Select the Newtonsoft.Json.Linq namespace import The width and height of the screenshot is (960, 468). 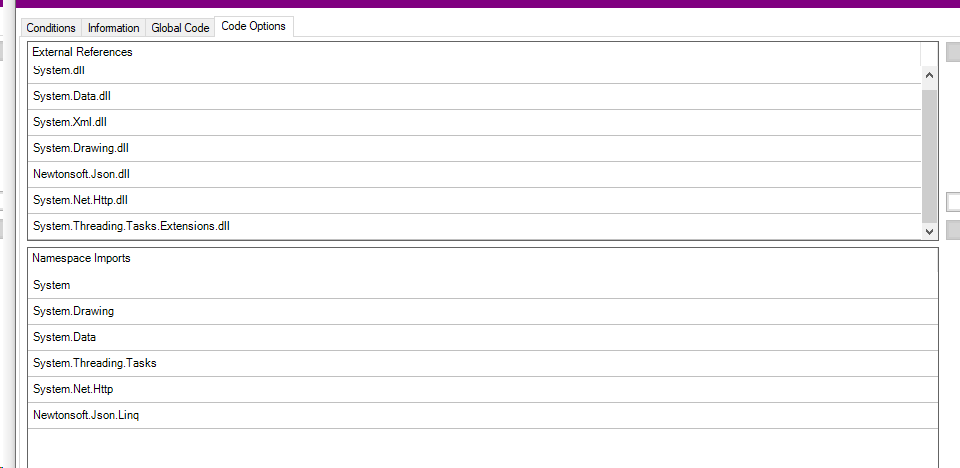click(483, 415)
